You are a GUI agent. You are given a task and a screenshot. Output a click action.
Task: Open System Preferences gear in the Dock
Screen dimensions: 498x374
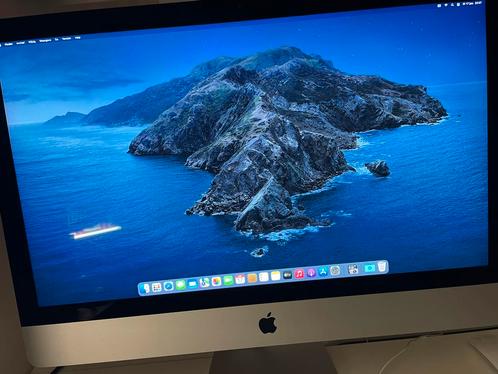(335, 271)
